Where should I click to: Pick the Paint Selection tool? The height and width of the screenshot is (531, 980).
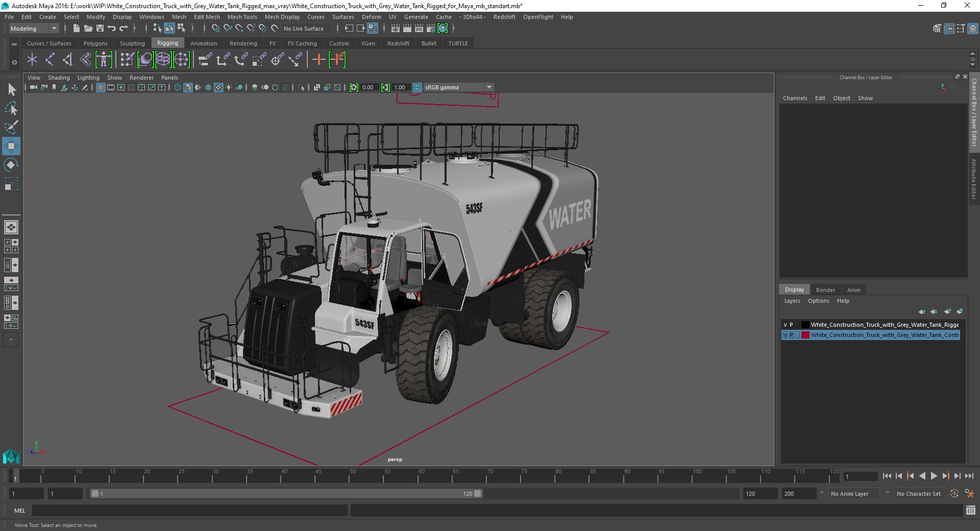[x=11, y=127]
